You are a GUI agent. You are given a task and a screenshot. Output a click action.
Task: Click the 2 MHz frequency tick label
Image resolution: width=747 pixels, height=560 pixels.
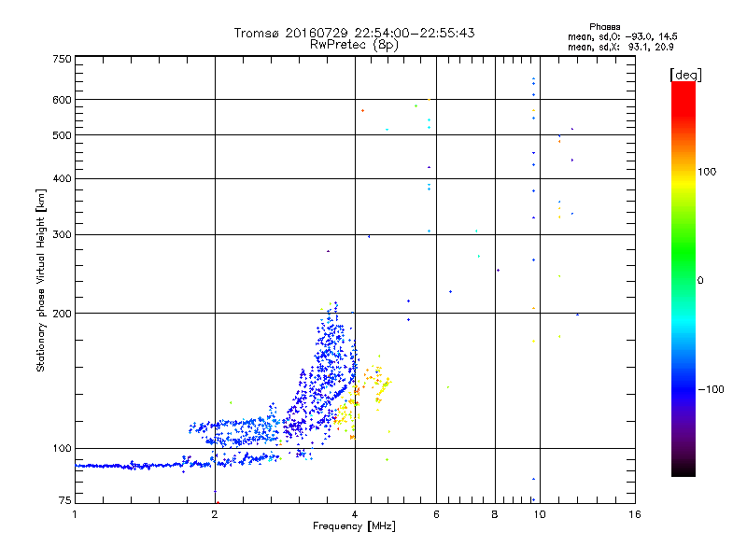pyautogui.click(x=215, y=514)
